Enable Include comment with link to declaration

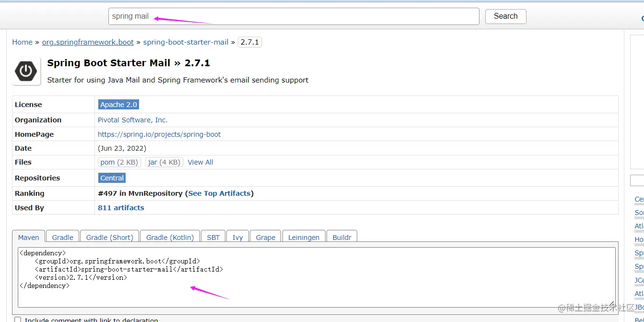(18, 320)
